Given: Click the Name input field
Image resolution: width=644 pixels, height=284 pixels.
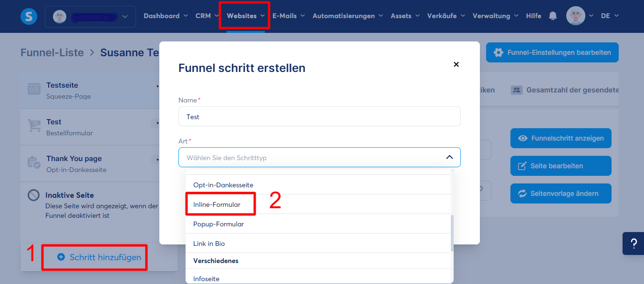Looking at the screenshot, I should [320, 116].
